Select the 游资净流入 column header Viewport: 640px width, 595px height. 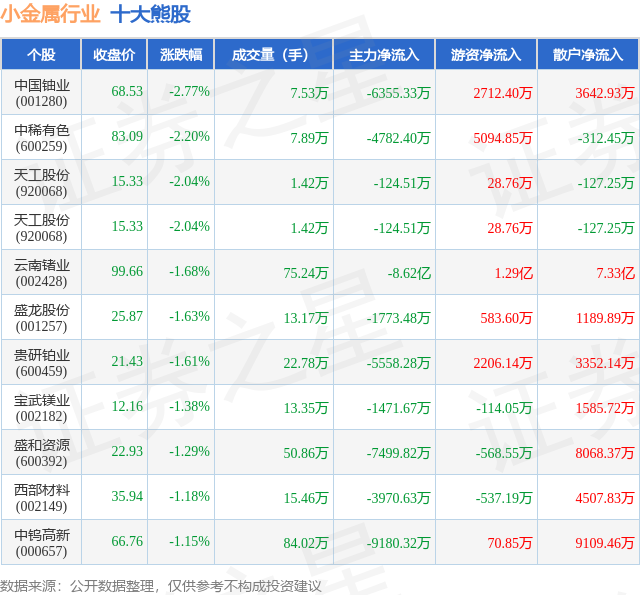[x=486, y=54]
